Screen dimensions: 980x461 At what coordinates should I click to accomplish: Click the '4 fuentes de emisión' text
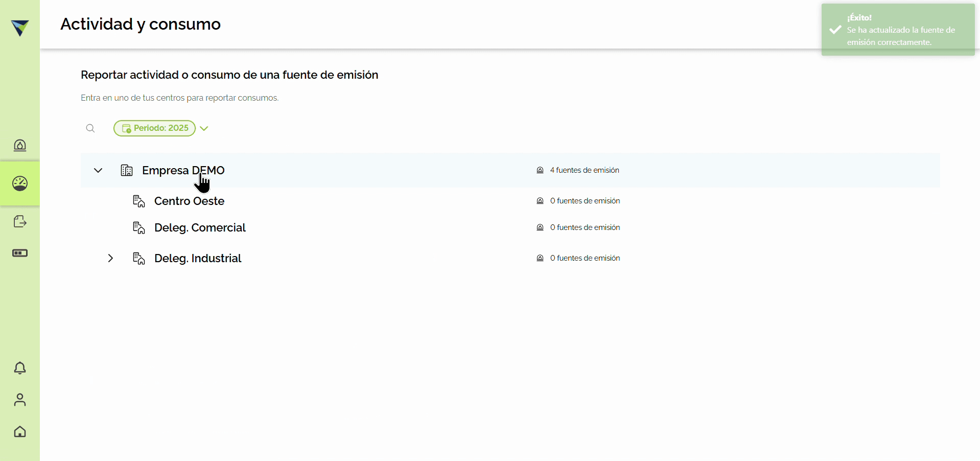click(x=585, y=170)
